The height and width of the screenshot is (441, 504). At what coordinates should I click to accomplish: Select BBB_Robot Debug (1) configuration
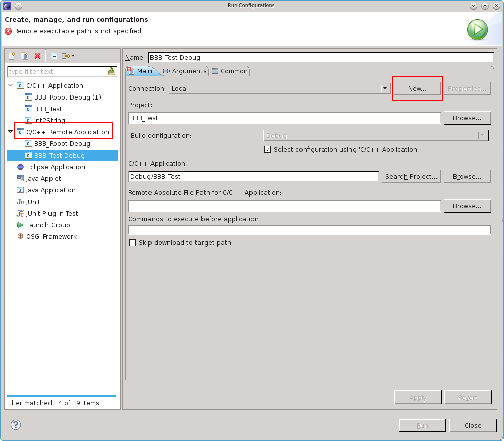tap(68, 97)
